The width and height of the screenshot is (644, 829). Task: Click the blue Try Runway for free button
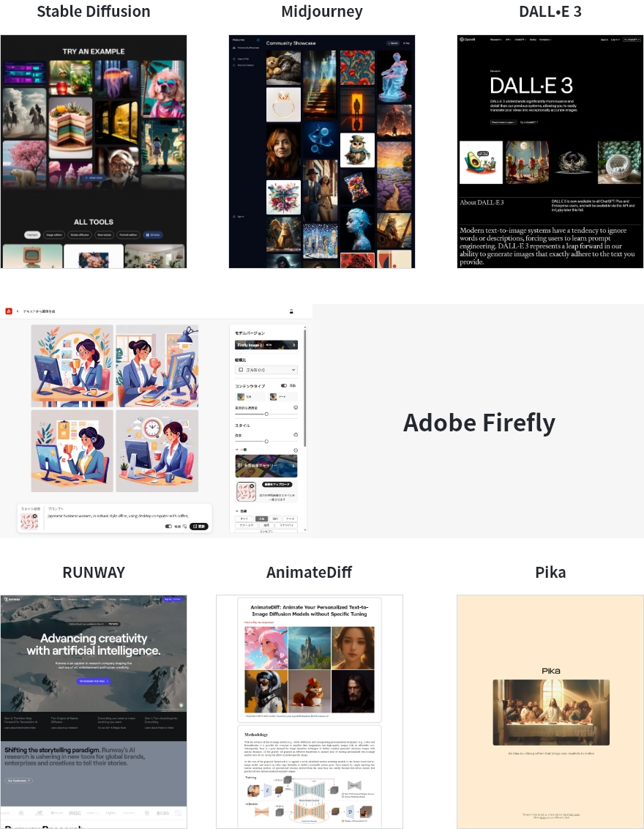(x=94, y=682)
